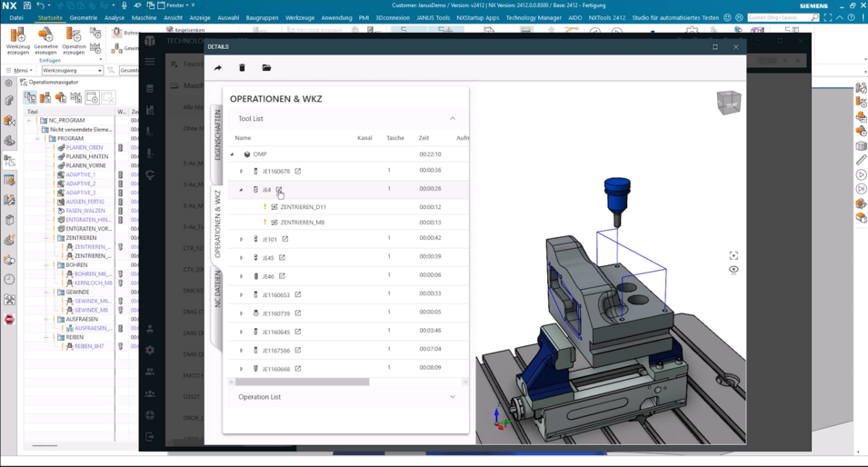Image resolution: width=868 pixels, height=467 pixels.
Task: Select program order view icon in Operationsnavigator
Action: [x=30, y=97]
